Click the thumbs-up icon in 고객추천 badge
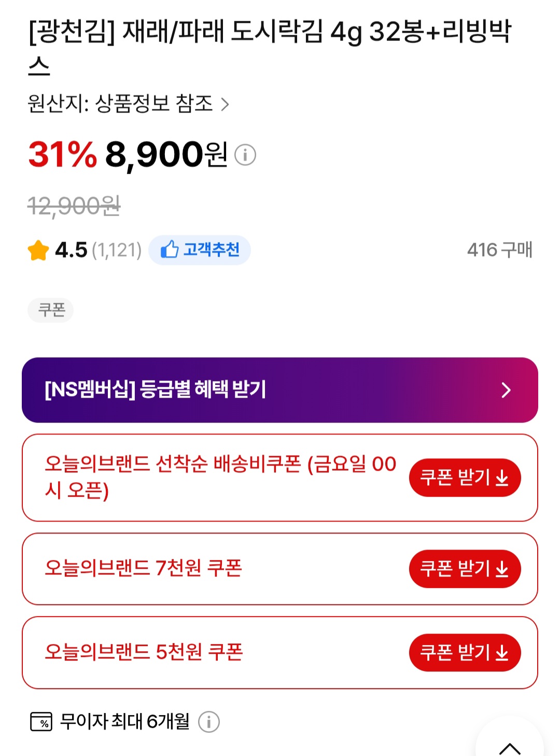Screen dimensions: 560x756 pos(170,249)
